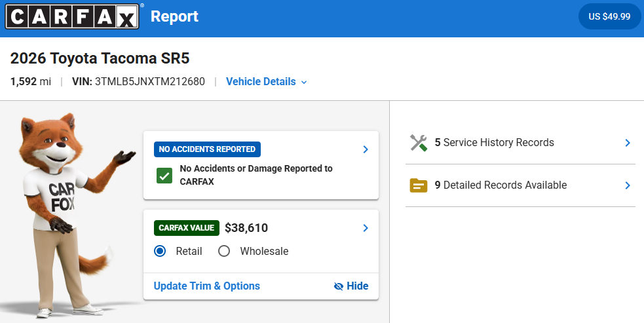
Task: Hide the CARFAX value card
Action: 351,286
